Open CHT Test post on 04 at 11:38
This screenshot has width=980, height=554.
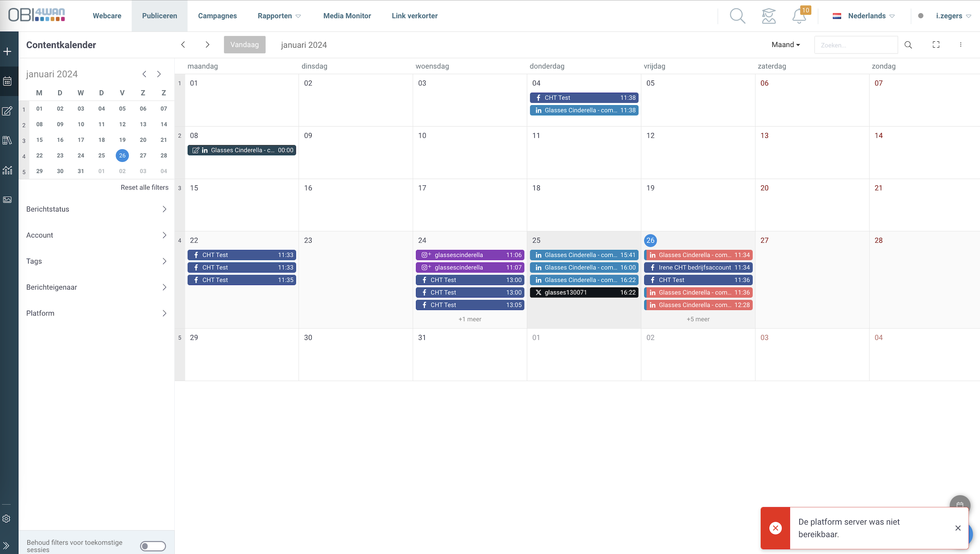pyautogui.click(x=584, y=97)
